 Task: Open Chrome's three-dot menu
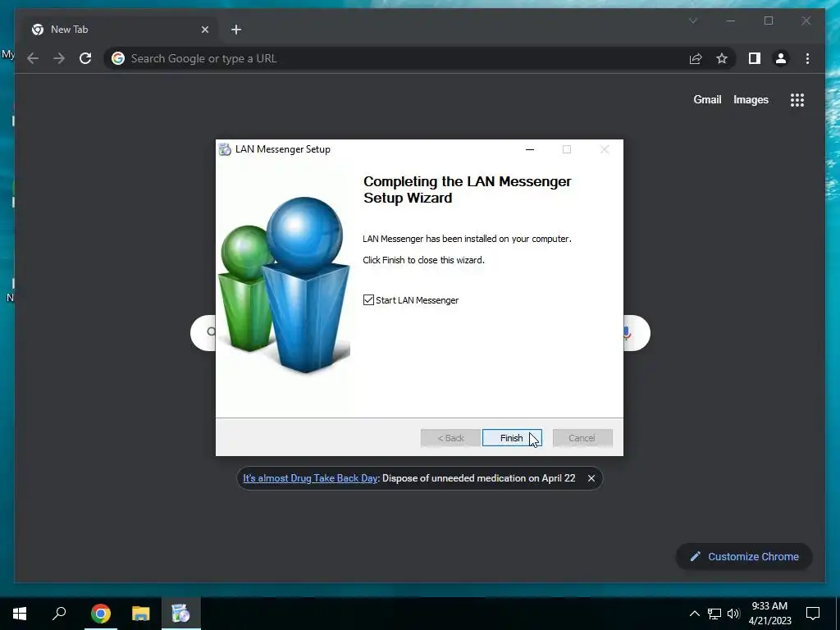click(x=807, y=58)
